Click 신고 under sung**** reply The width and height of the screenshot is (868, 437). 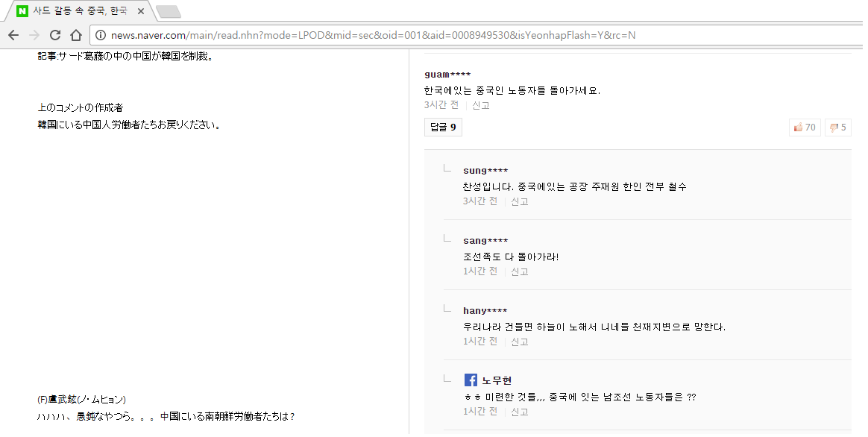point(520,201)
